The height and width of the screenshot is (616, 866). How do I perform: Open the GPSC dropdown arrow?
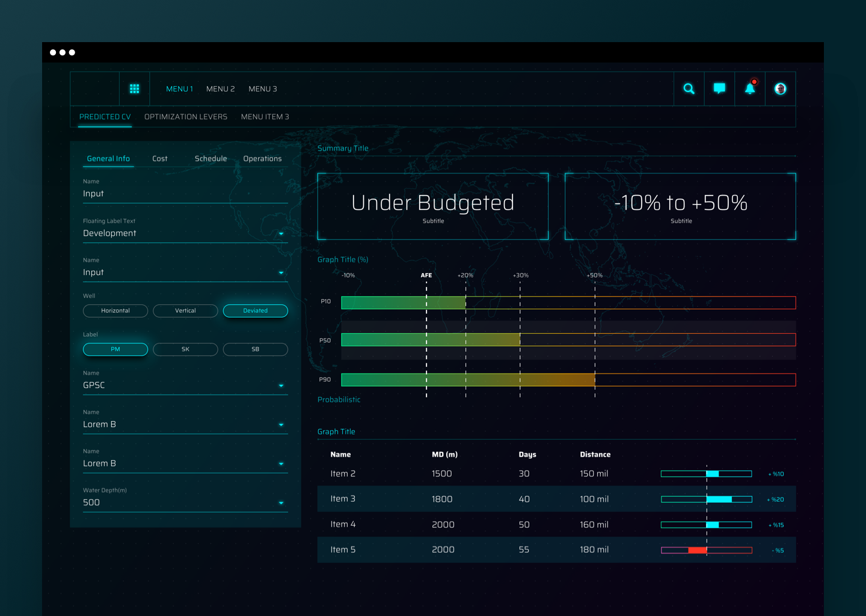(x=281, y=386)
